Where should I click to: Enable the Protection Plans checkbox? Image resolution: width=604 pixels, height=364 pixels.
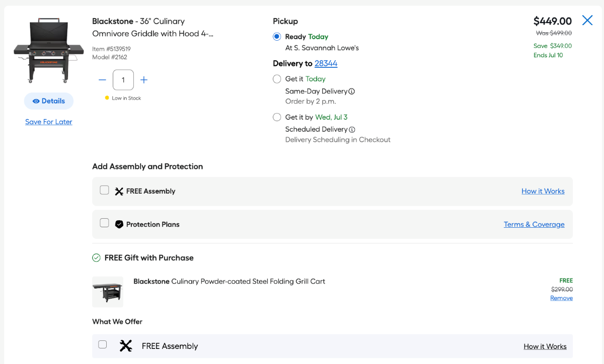[x=104, y=223]
